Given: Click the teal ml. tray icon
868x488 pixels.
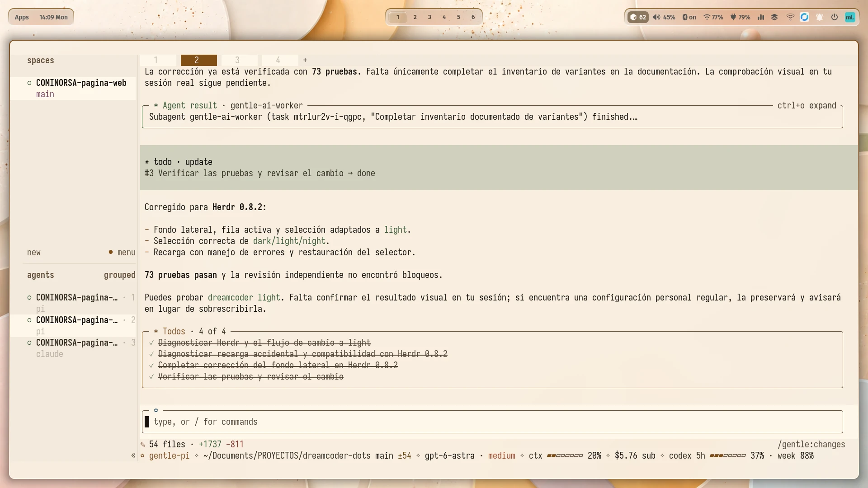Looking at the screenshot, I should coord(850,17).
